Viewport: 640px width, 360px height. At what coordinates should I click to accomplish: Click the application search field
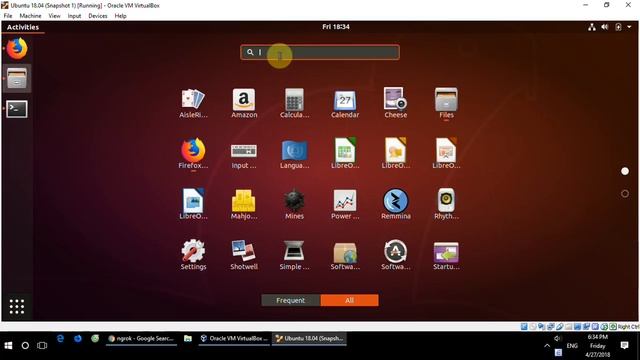click(x=320, y=52)
